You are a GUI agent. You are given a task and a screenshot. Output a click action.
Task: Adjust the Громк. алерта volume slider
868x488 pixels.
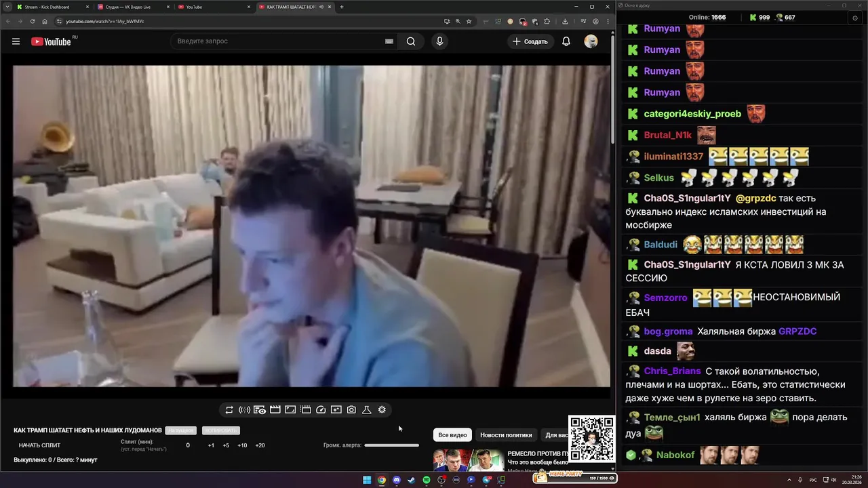(x=391, y=445)
